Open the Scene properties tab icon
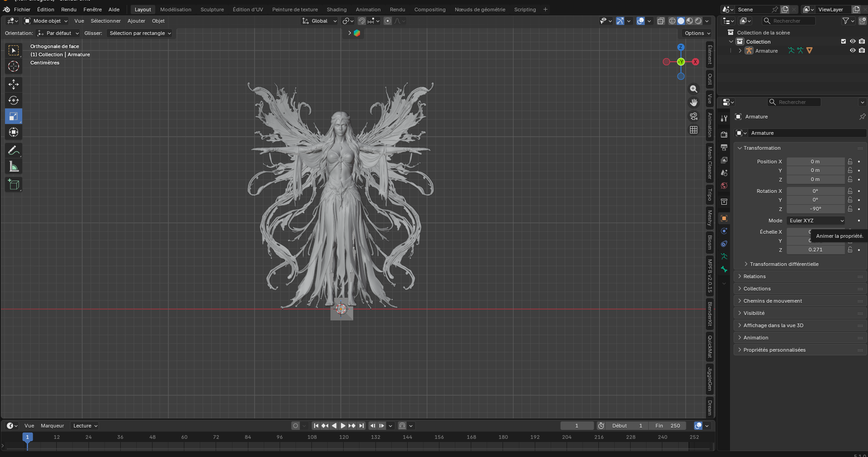 [x=724, y=172]
